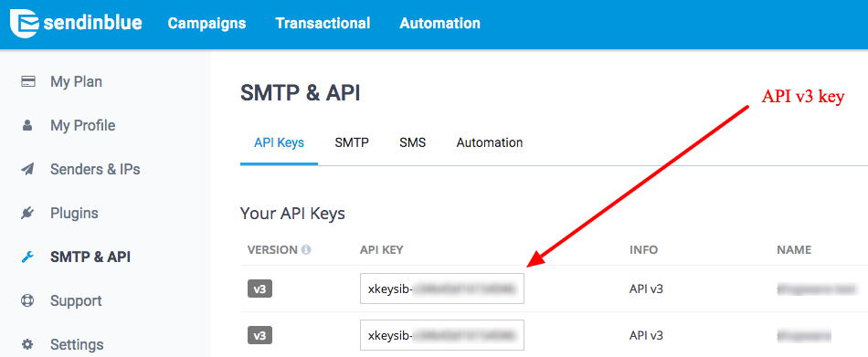Switch to the SMS tab
This screenshot has width=868, height=357.
[x=413, y=142]
